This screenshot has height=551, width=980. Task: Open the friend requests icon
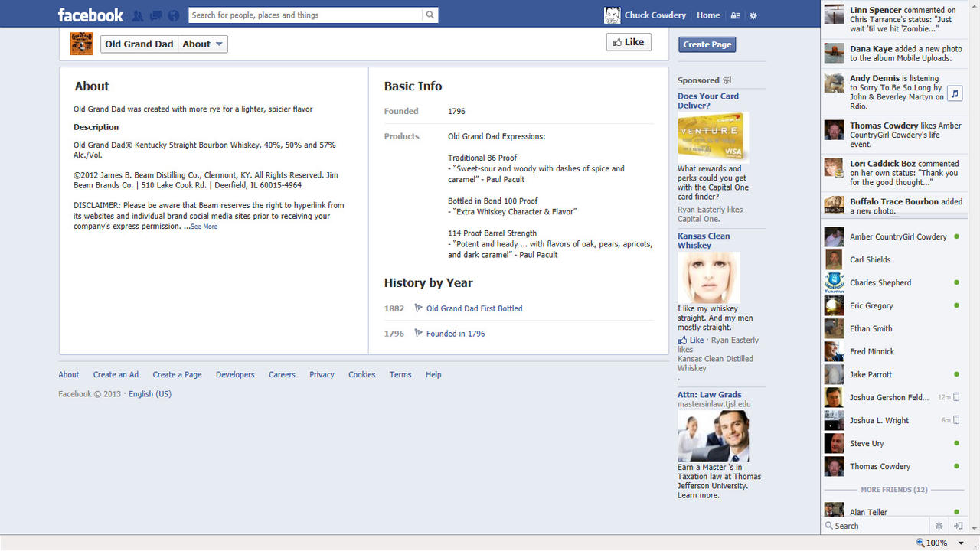(x=138, y=15)
